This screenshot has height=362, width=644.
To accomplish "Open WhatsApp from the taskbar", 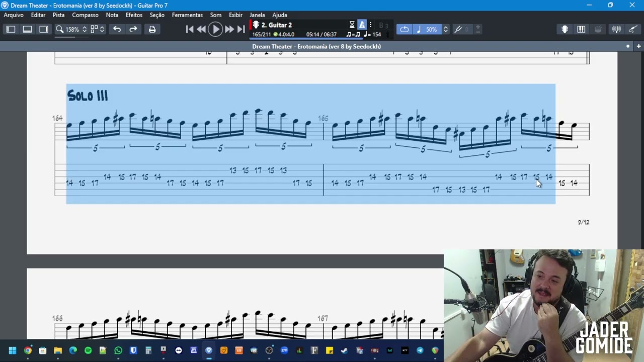I will pos(118,350).
